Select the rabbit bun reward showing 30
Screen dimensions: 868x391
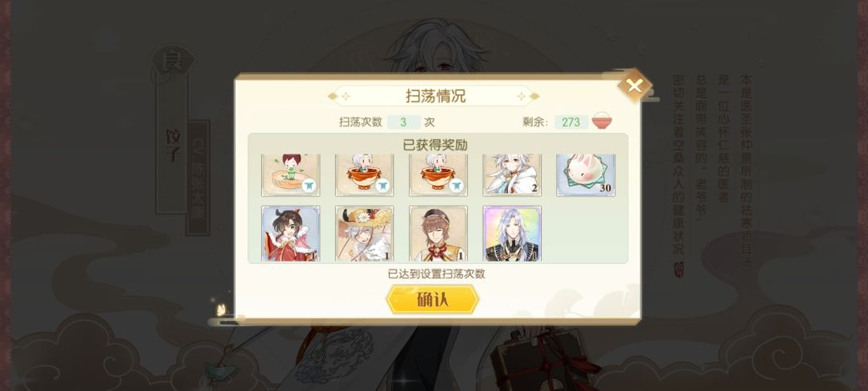coord(586,175)
